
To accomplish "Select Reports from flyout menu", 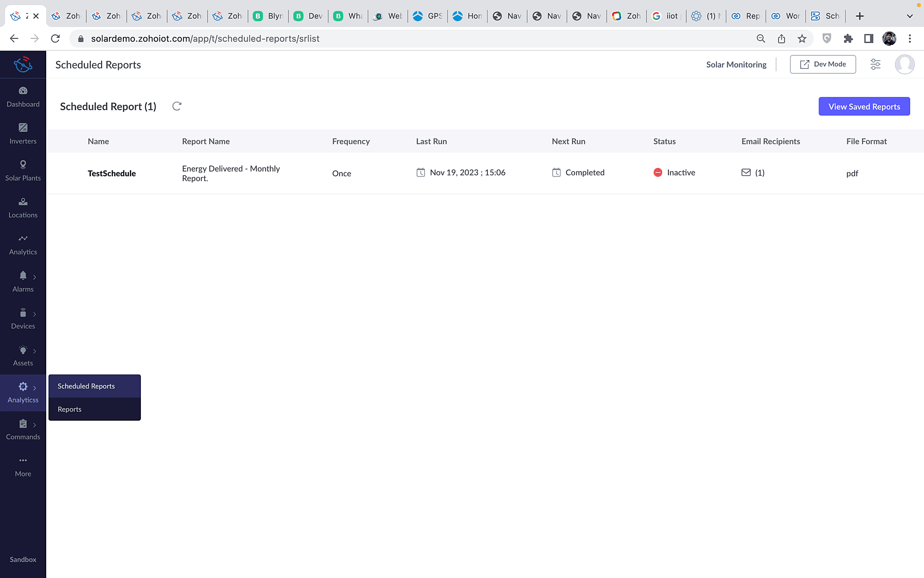I will (x=70, y=409).
